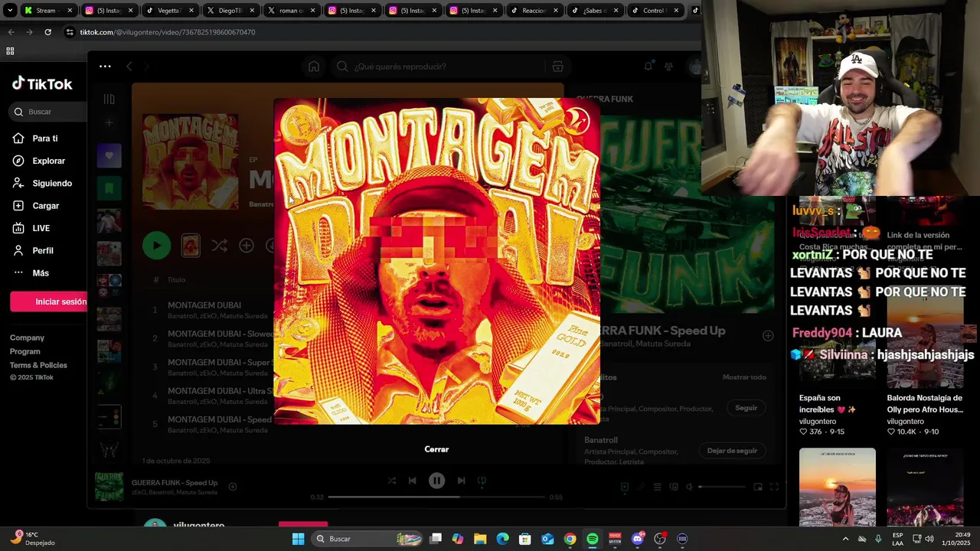Click the MONTAGEM DUBAI EP cover art
This screenshot has width=980, height=551.
pos(190,161)
